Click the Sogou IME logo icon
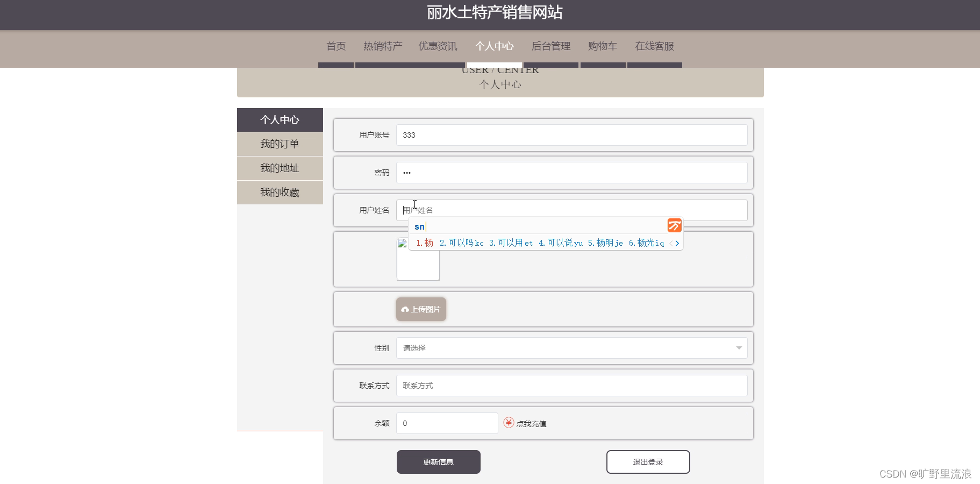The image size is (980, 484). tap(674, 225)
